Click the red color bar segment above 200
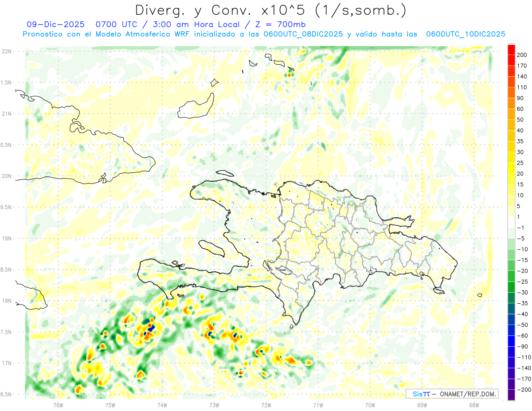Screen dimensions: 532x411 pyautogui.click(x=511, y=49)
